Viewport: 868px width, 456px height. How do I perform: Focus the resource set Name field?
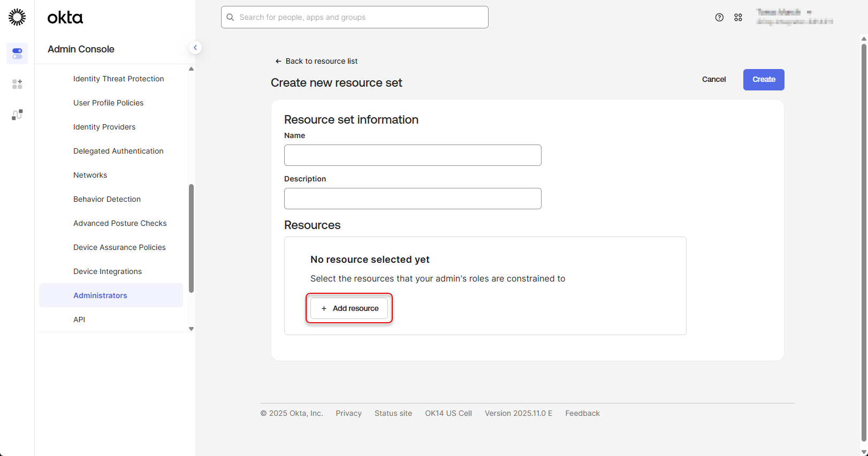(x=413, y=155)
